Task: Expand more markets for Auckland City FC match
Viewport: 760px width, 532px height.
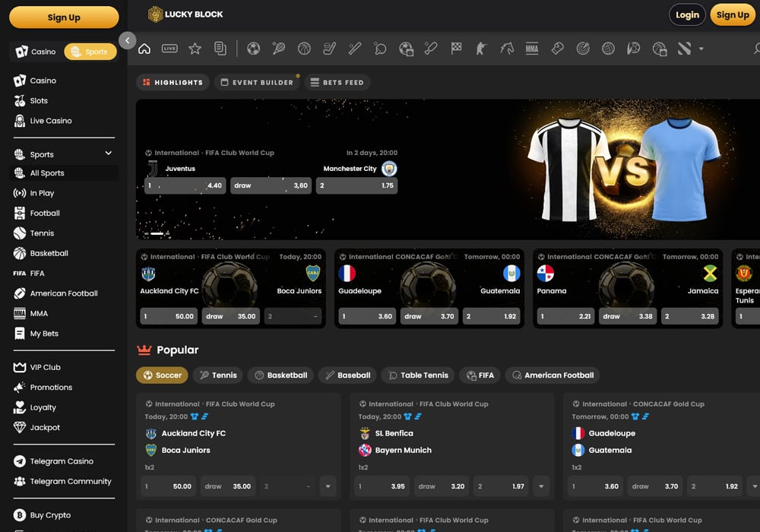Action: (328, 486)
